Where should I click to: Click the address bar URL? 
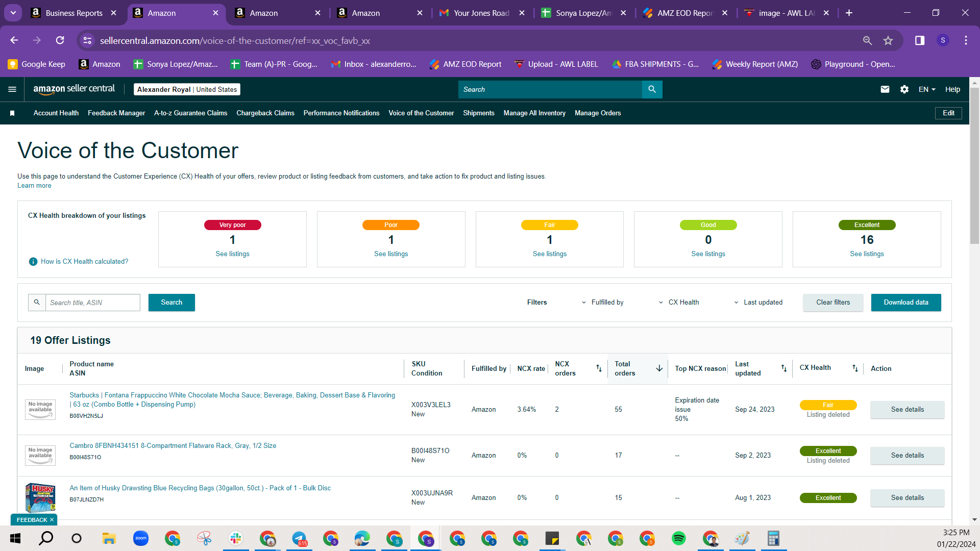[235, 40]
